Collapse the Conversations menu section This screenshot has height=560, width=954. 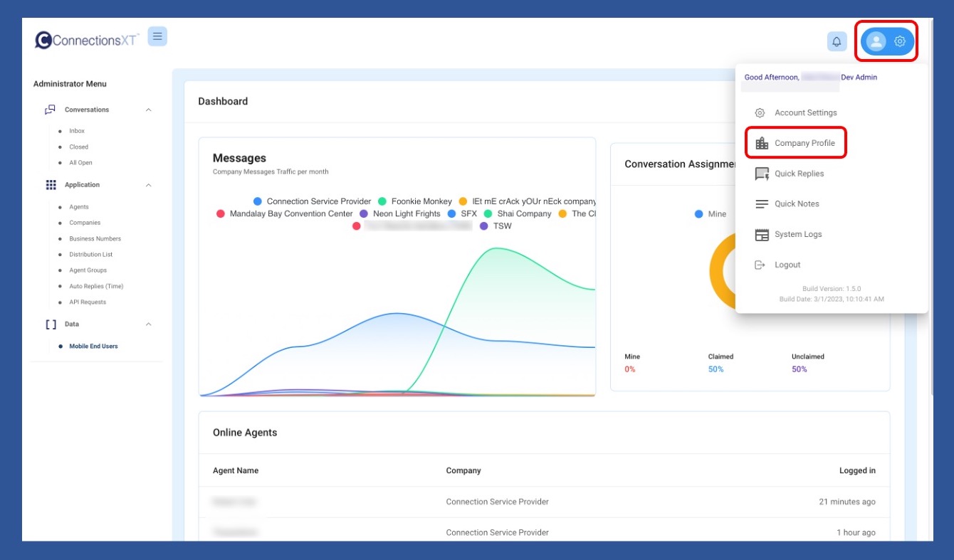148,110
